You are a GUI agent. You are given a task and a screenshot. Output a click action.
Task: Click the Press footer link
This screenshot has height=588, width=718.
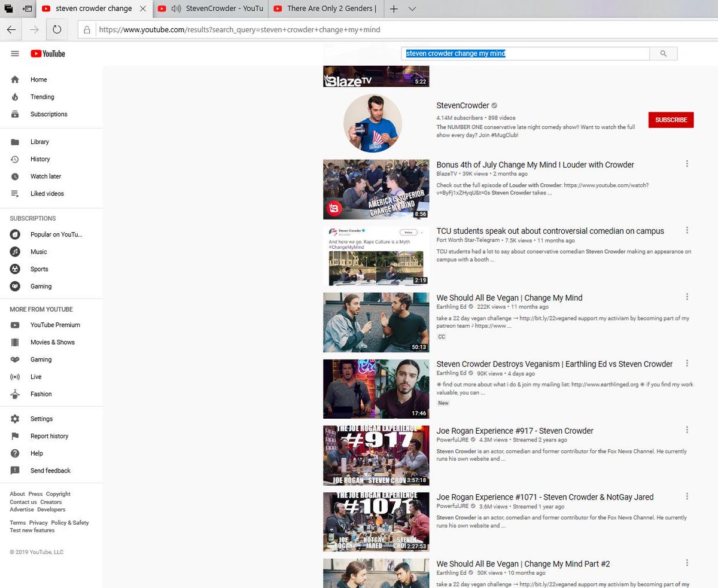tap(35, 494)
